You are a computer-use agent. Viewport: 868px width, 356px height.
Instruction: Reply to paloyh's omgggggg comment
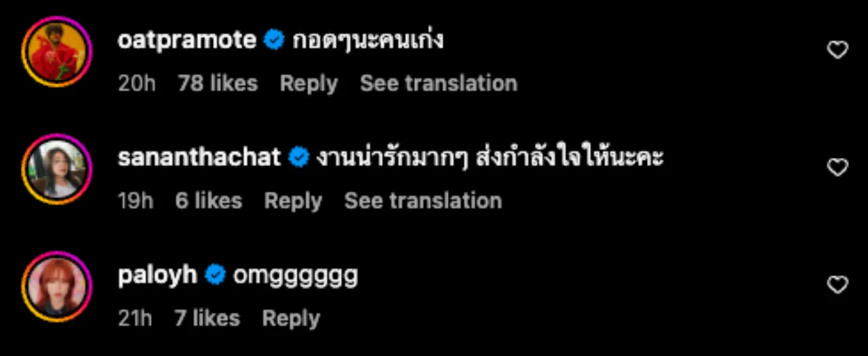(x=291, y=318)
